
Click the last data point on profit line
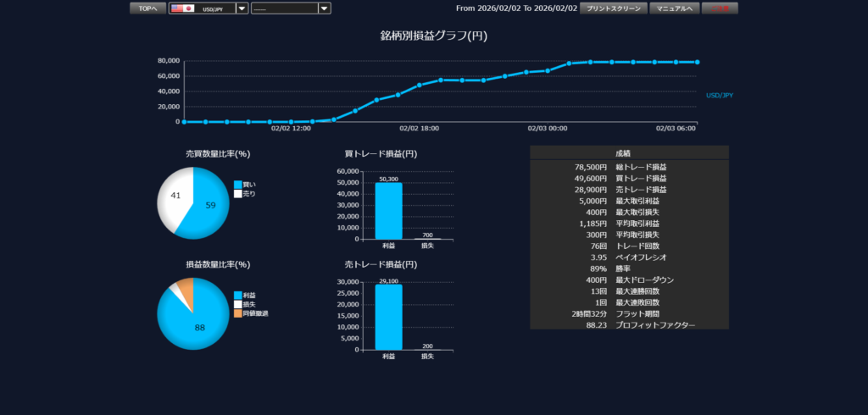(x=697, y=62)
